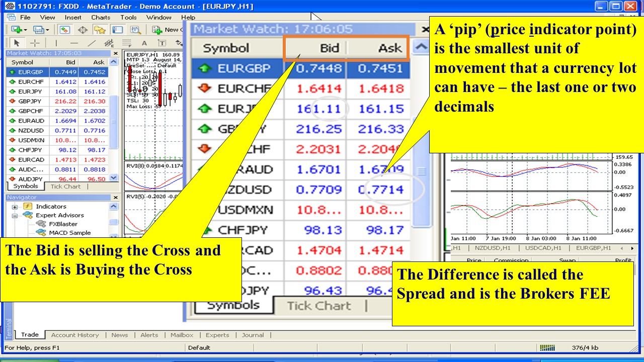Collapse the Expert Advisors tree node
The height and width of the screenshot is (362, 644).
click(x=15, y=215)
